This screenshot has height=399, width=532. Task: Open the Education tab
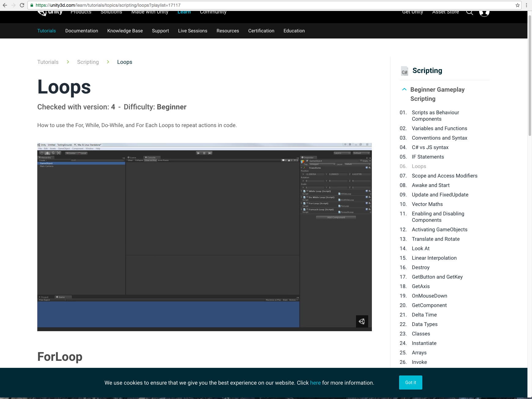tap(294, 31)
